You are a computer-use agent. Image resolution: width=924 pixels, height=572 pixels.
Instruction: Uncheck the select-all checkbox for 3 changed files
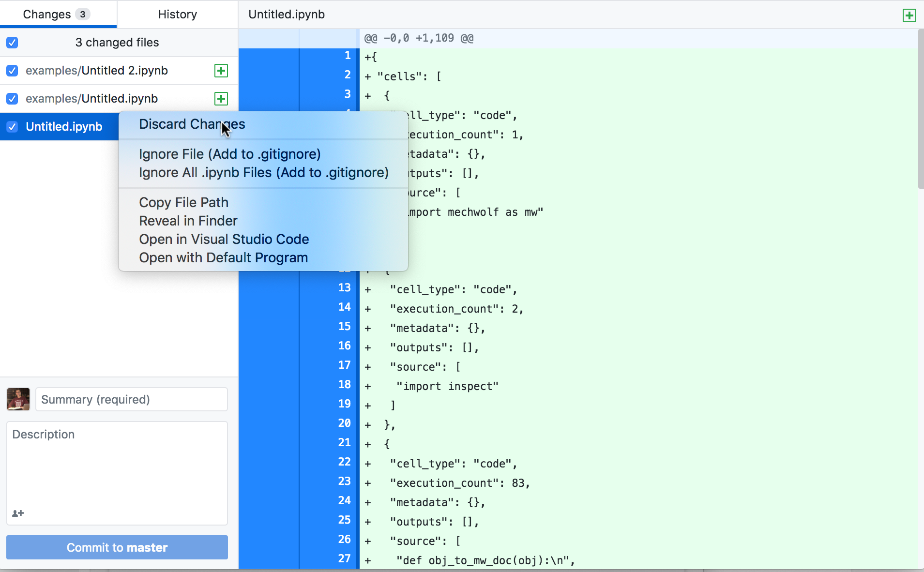pos(12,43)
